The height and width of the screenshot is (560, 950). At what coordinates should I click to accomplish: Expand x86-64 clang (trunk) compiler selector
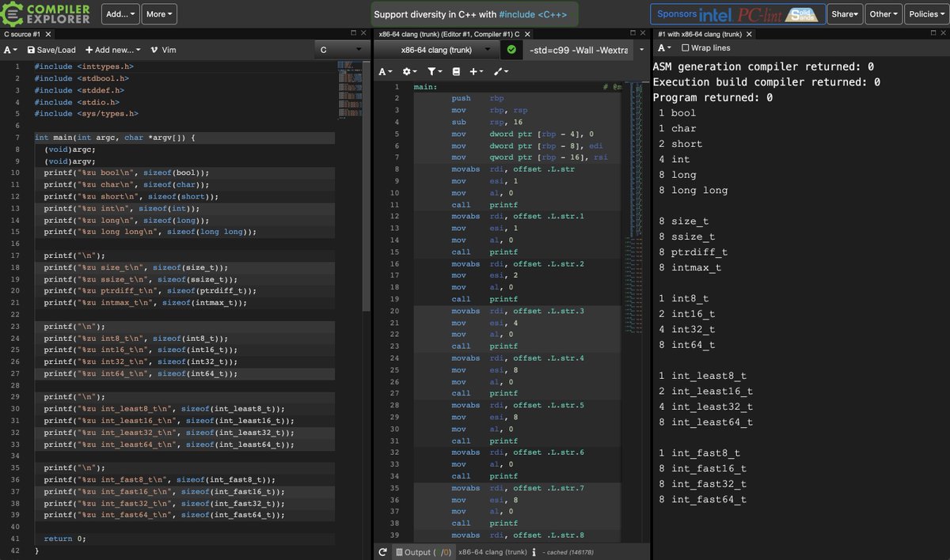[x=438, y=50]
